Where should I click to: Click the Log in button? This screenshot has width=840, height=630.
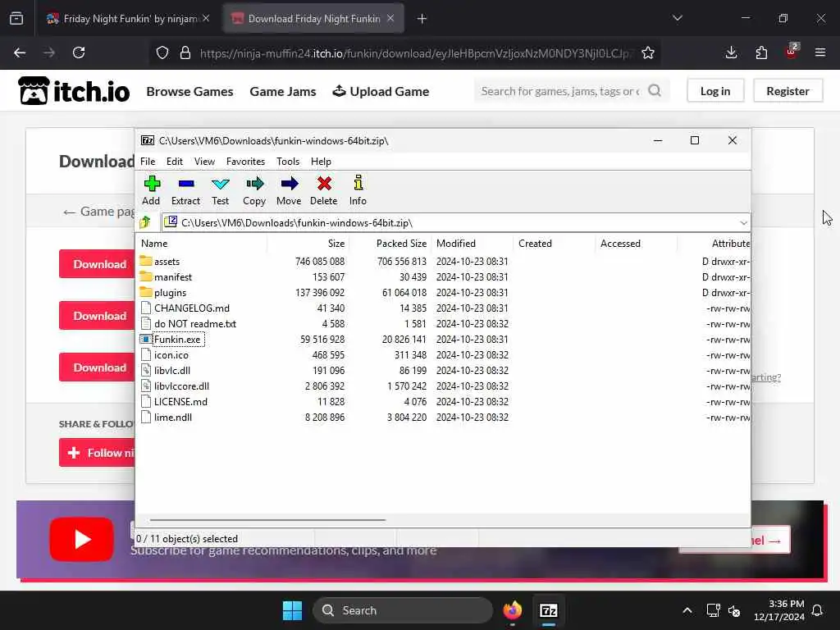point(715,91)
